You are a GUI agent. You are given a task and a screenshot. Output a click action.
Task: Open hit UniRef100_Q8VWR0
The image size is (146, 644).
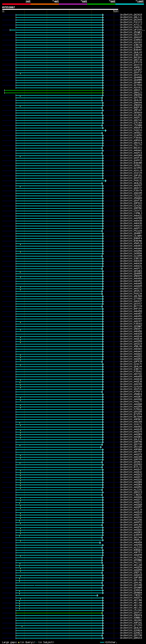[x=131, y=82]
